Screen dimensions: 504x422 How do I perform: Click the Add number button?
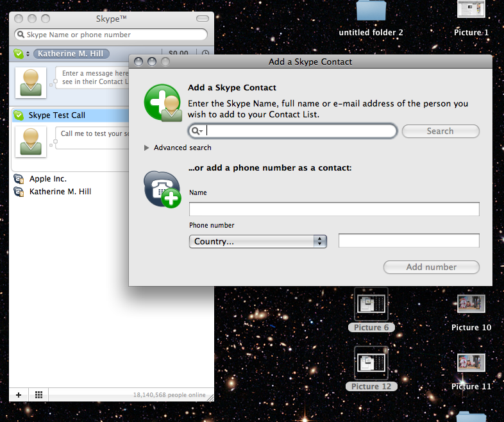pyautogui.click(x=431, y=267)
